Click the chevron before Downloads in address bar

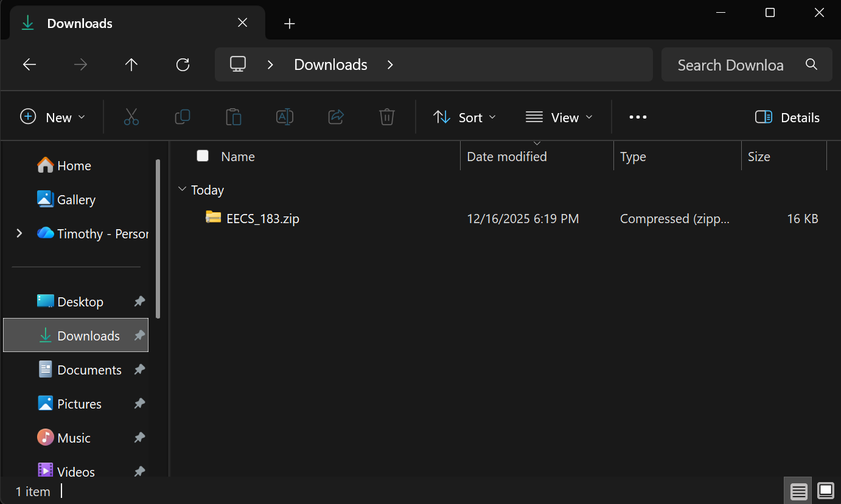pos(270,64)
